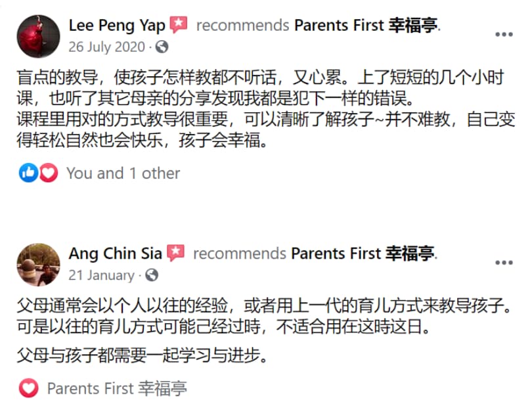
Task: Click heart reaction icon on Ang Chin Sia's review
Action: [29, 388]
